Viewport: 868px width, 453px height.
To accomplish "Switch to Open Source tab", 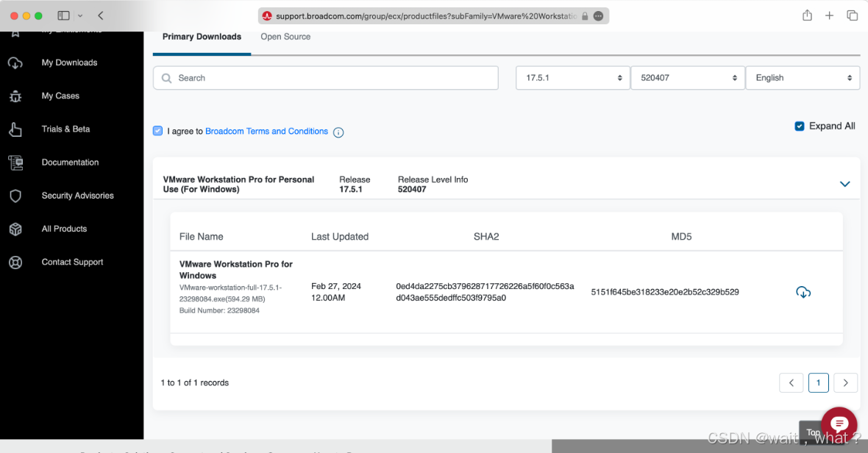I will [285, 37].
